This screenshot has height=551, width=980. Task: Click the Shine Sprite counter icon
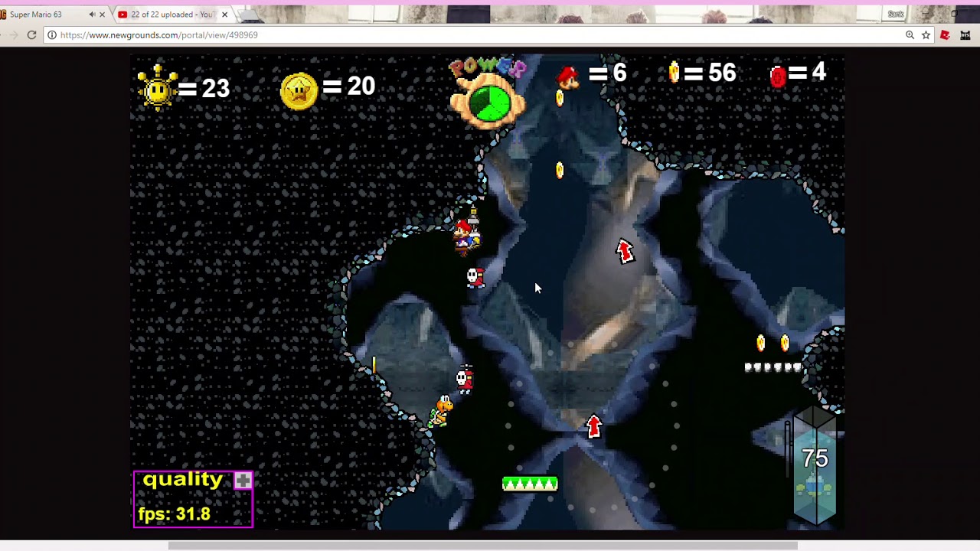(157, 87)
